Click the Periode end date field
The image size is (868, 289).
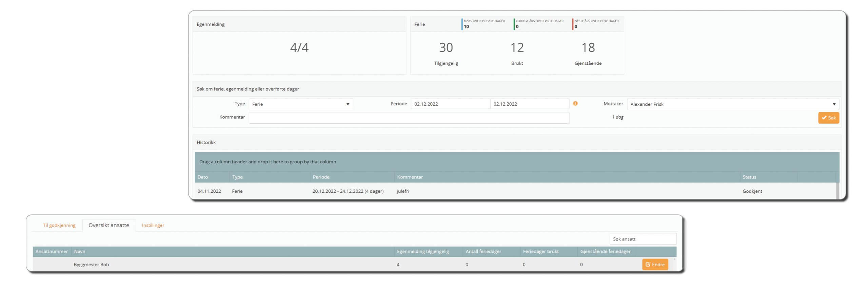click(529, 104)
